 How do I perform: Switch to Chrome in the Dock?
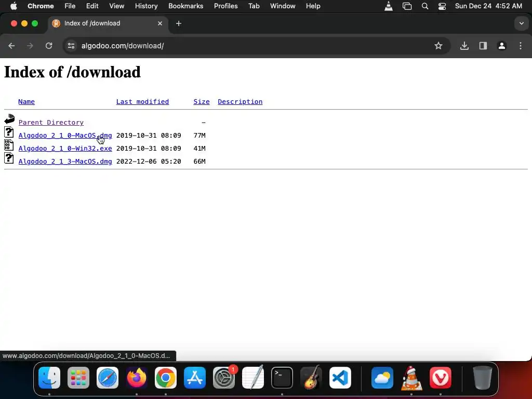(166, 378)
